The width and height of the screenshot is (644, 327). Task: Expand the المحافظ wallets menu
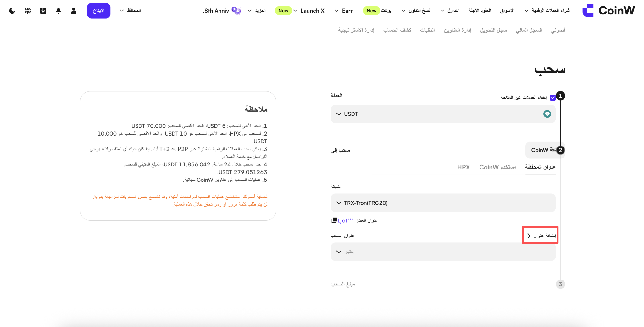[130, 11]
